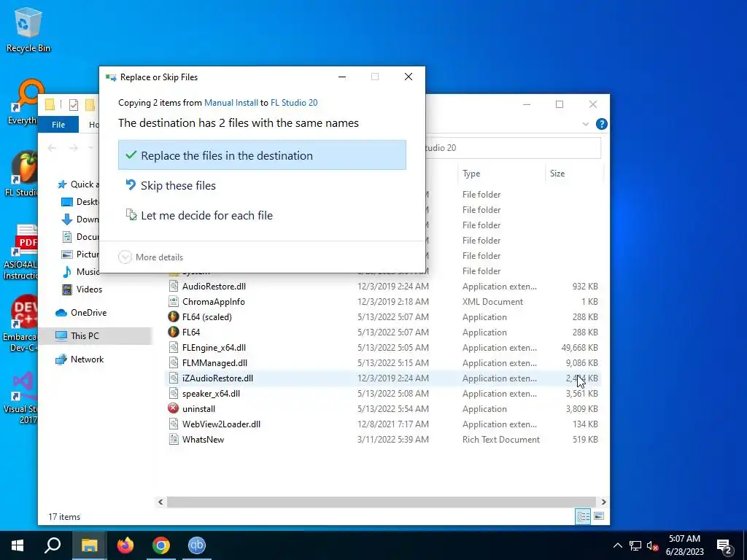Image resolution: width=747 pixels, height=560 pixels.
Task: Open the FL Studio desktop shortcut
Action: 23,174
